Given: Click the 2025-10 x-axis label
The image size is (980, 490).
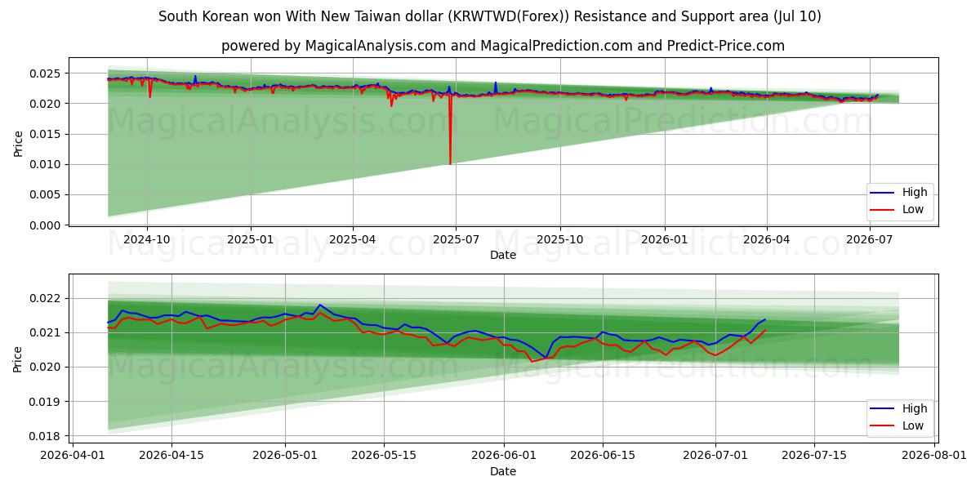Looking at the screenshot, I should tap(560, 239).
